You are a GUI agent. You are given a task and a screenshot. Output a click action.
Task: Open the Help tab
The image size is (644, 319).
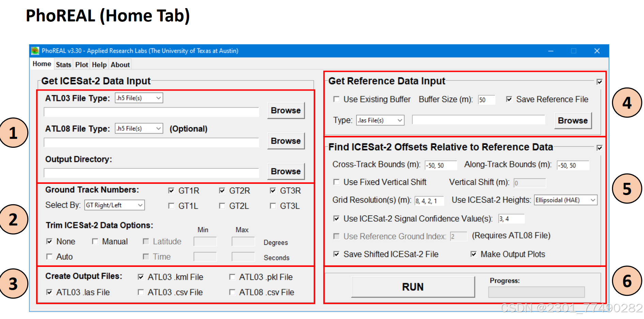pyautogui.click(x=99, y=65)
